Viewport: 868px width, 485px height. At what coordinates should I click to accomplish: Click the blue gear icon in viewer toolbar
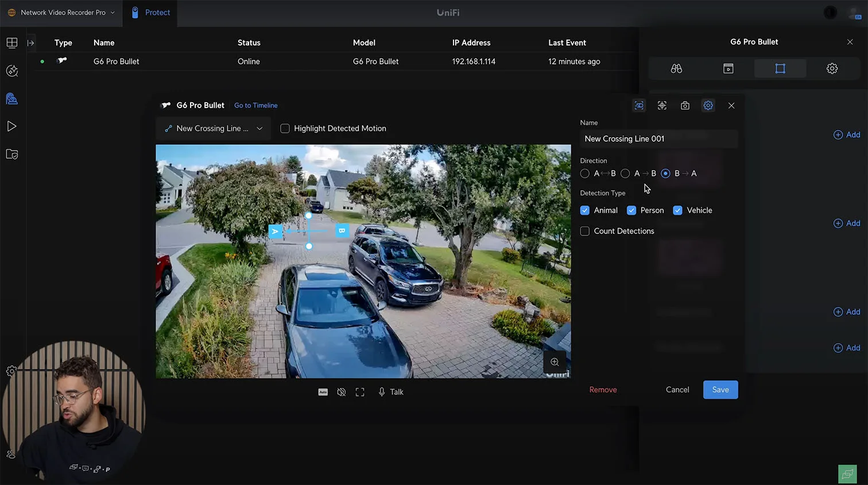[708, 105]
